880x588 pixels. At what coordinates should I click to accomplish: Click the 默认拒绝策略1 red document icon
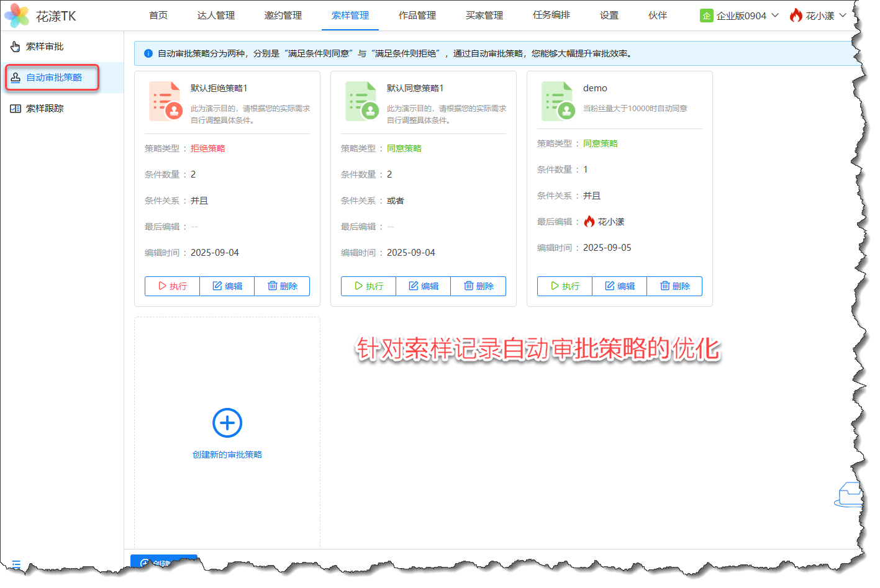point(165,101)
